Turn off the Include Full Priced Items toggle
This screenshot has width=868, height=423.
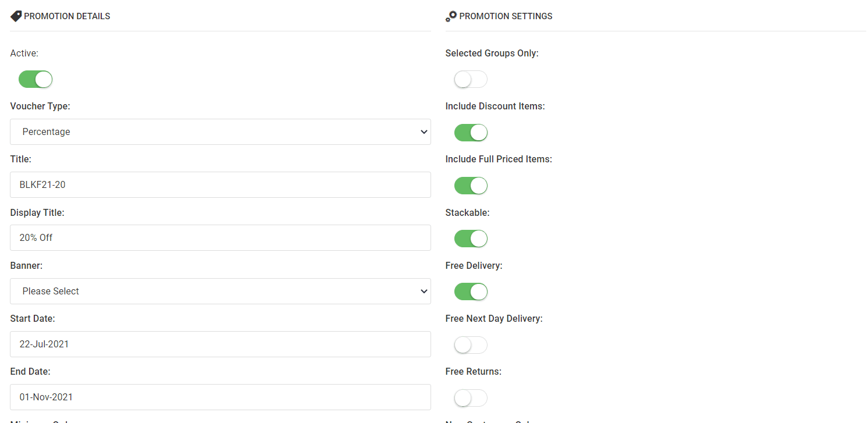click(x=471, y=186)
